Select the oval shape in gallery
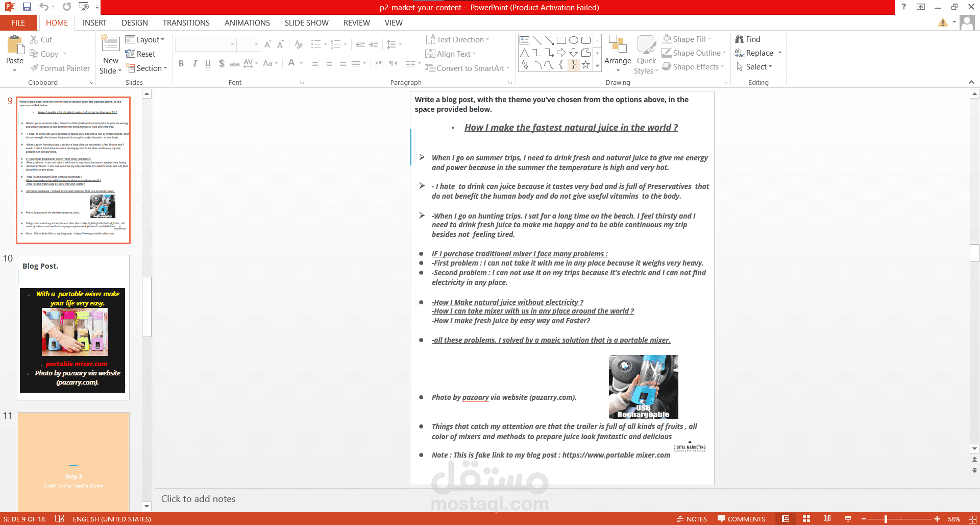This screenshot has height=525, width=980. tap(573, 40)
